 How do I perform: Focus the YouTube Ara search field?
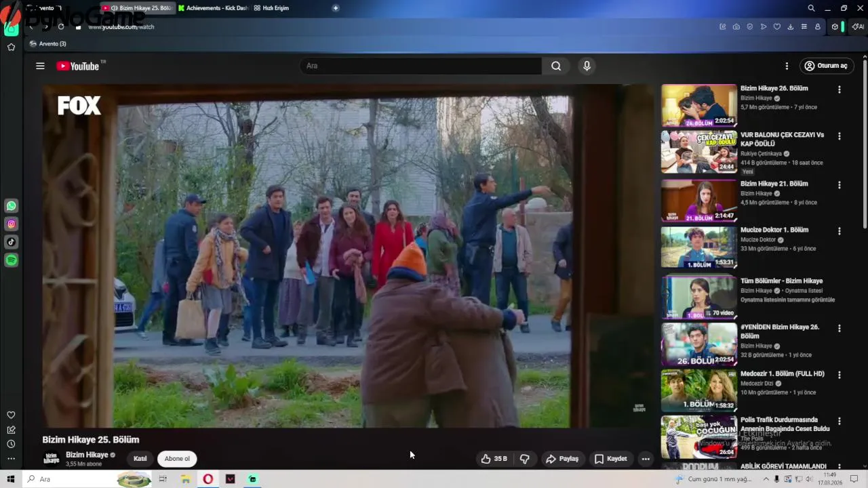[x=420, y=66]
